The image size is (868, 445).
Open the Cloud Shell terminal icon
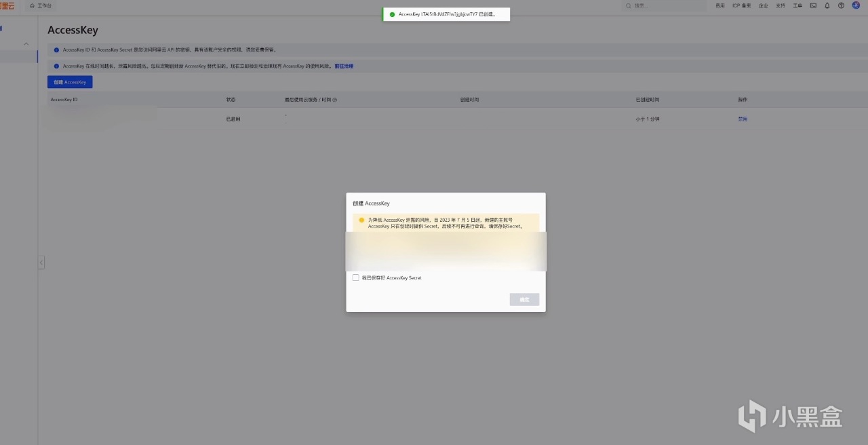click(x=813, y=5)
